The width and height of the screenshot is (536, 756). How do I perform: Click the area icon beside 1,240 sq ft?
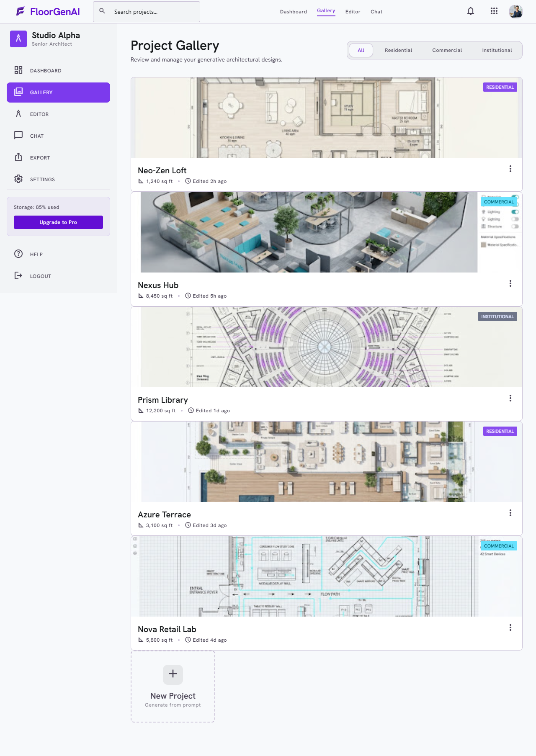141,181
